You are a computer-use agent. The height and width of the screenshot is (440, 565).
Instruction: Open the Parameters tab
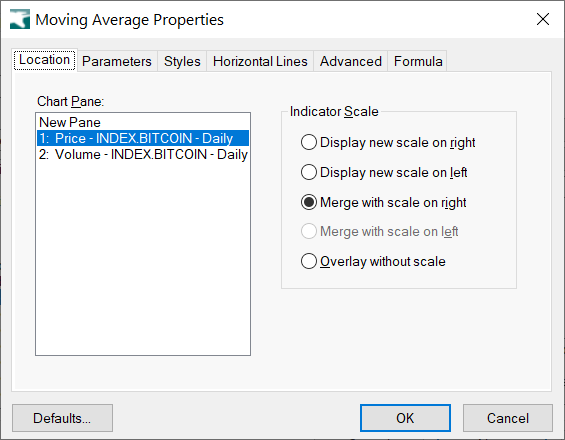click(x=117, y=61)
